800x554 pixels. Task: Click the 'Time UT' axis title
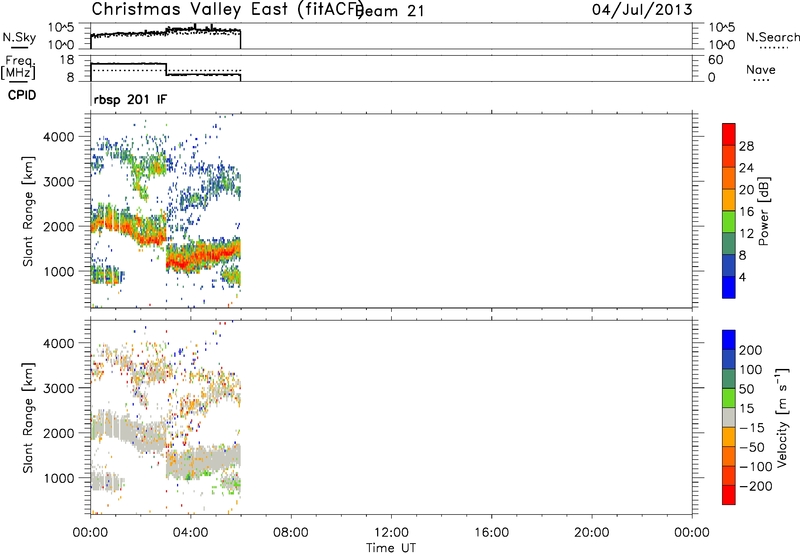click(391, 548)
